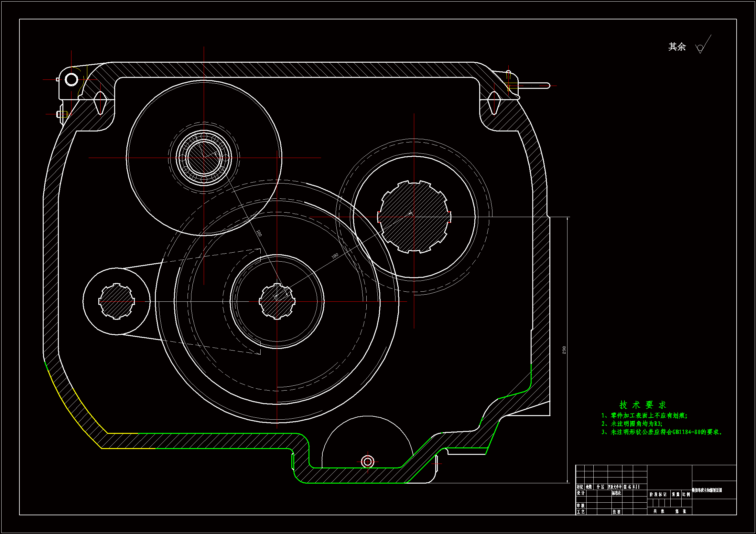Select the drain plug circle at housing bottom

point(367,461)
